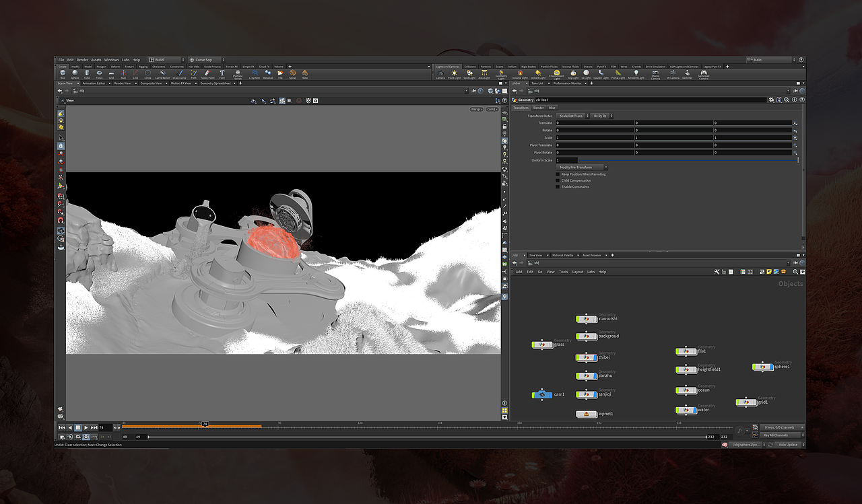This screenshot has width=862, height=504.
Task: Toggle Child Compensation checkbox
Action: [x=558, y=180]
